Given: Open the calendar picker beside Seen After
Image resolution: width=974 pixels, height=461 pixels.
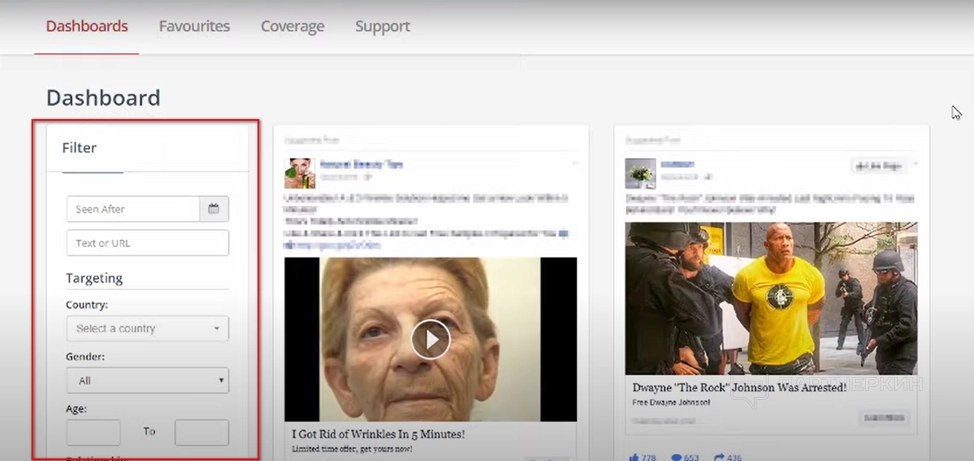Looking at the screenshot, I should (214, 209).
